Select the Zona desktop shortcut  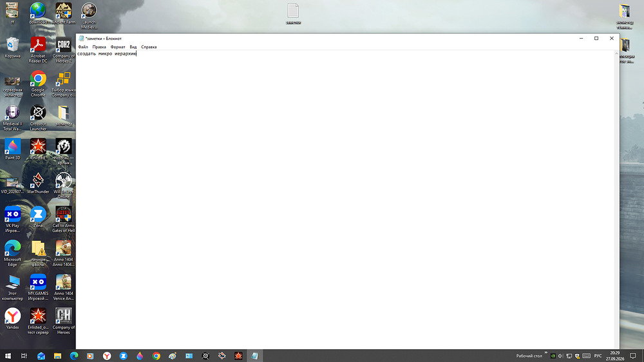tap(38, 217)
